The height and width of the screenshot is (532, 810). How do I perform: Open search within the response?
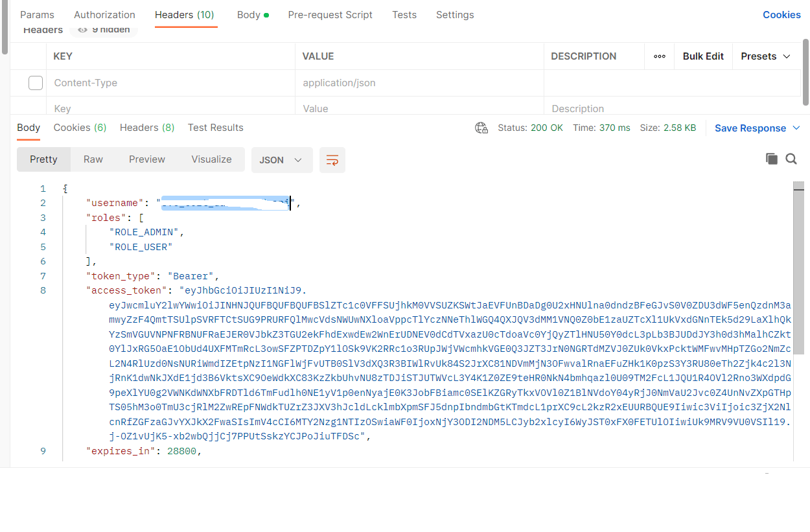click(791, 158)
